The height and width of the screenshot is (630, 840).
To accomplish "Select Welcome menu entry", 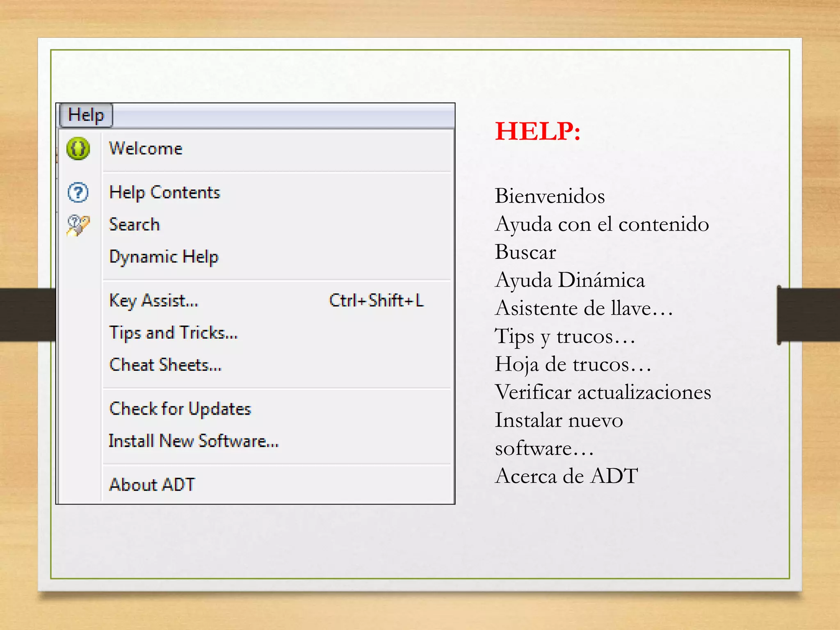I will 146,148.
